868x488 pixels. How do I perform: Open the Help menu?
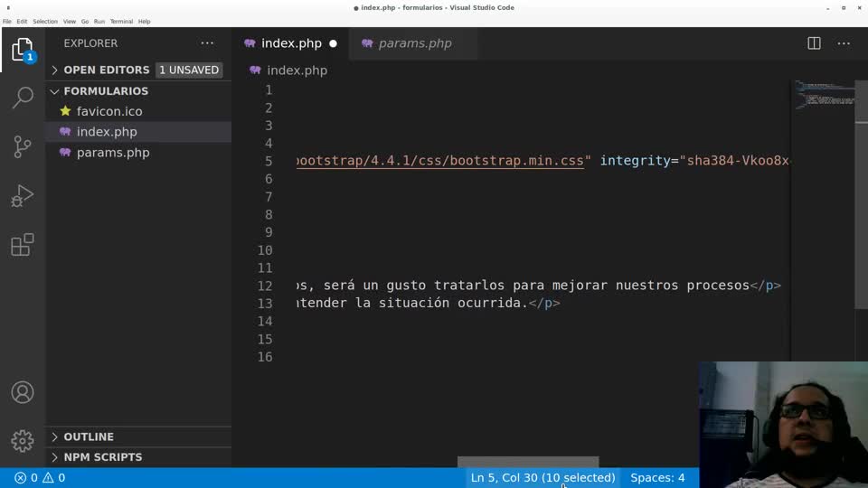tap(144, 22)
